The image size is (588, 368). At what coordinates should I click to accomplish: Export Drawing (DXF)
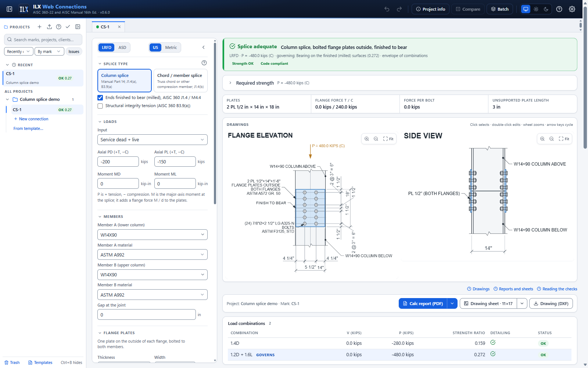pos(551,304)
